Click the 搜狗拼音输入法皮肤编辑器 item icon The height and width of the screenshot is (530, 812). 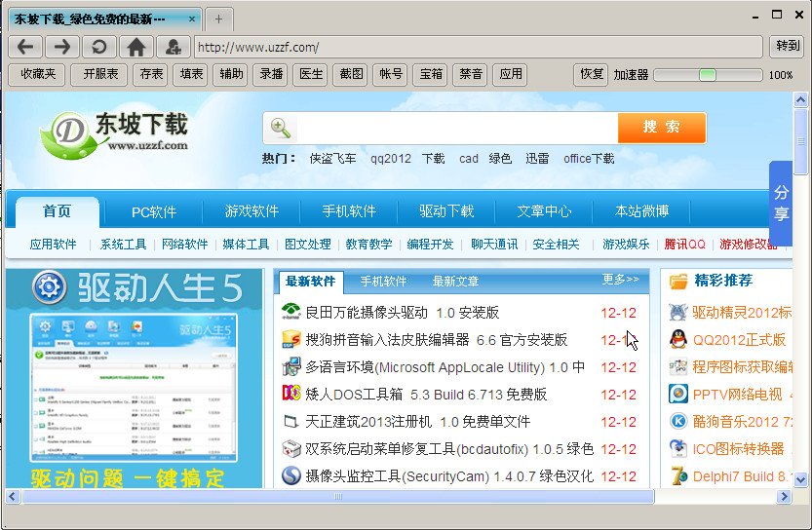(291, 339)
